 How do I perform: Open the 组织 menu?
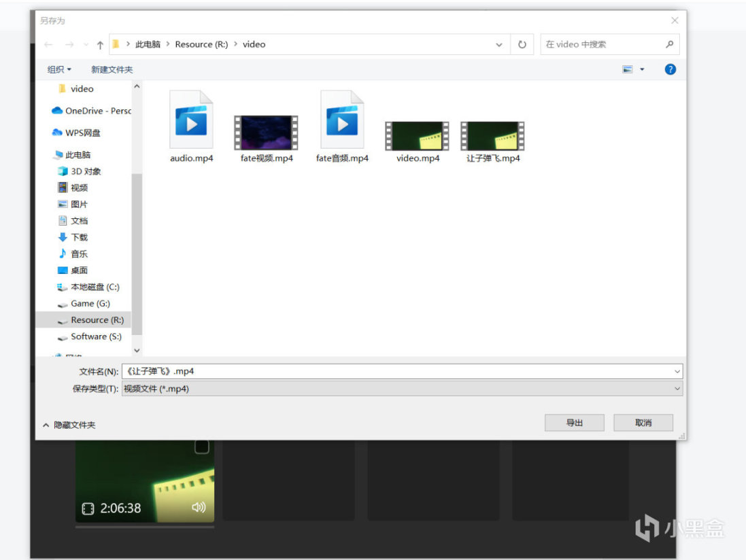tap(59, 69)
